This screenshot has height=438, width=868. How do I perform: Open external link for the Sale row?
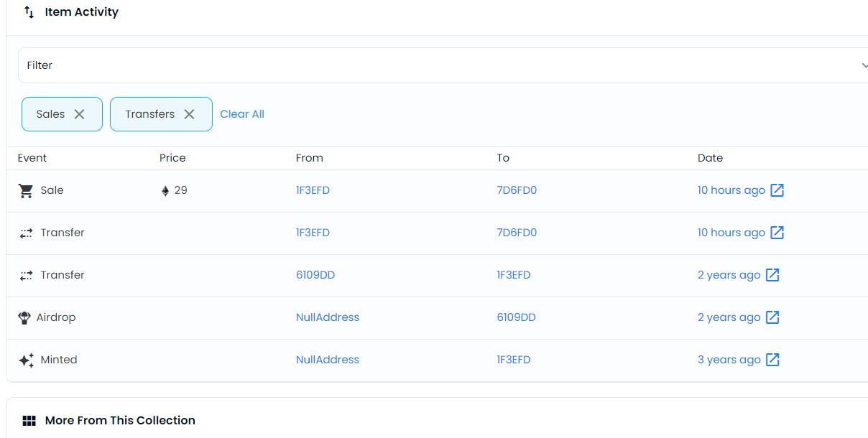click(x=777, y=190)
